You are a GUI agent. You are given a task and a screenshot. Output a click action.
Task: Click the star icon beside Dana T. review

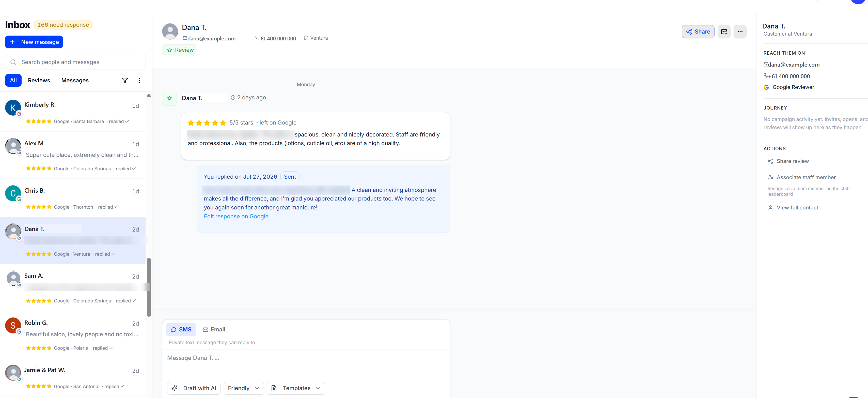coord(169,98)
